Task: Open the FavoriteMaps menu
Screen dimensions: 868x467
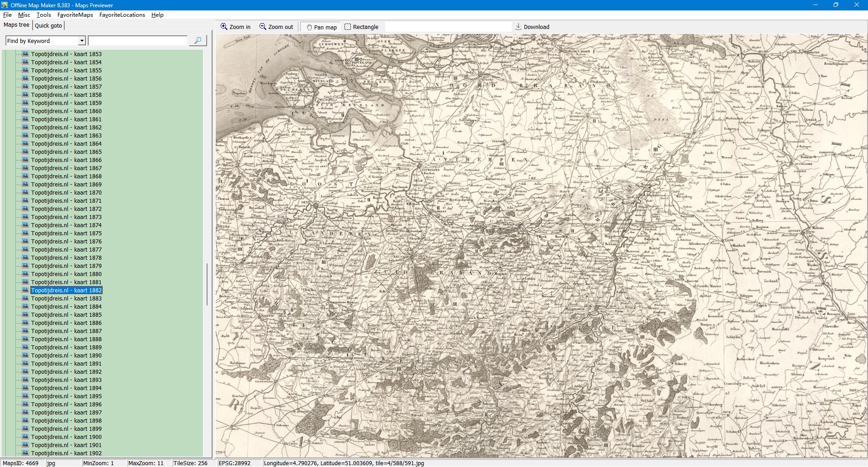Action: [75, 15]
